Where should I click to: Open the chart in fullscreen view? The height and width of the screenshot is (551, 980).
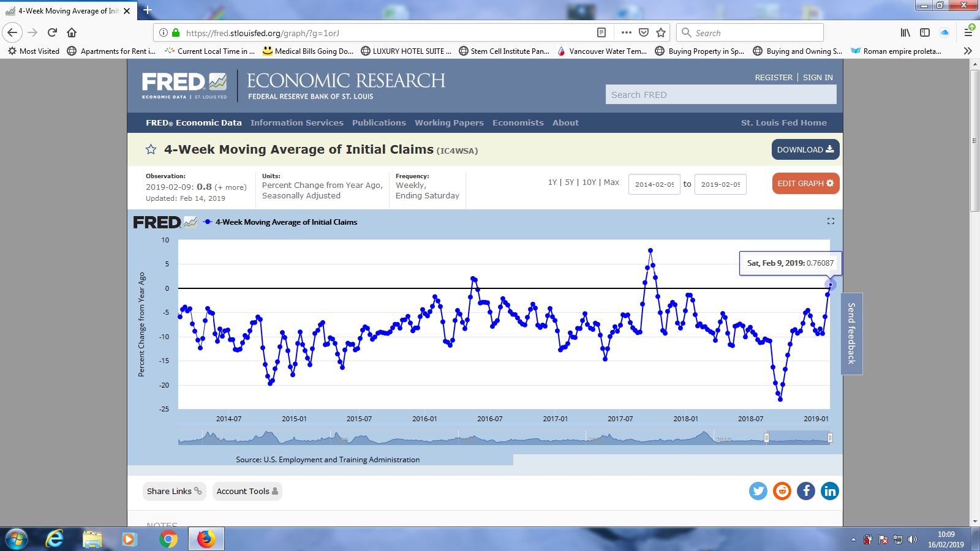point(831,221)
